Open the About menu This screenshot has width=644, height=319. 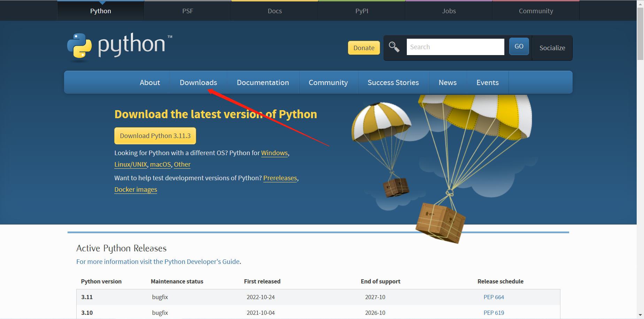tap(150, 83)
